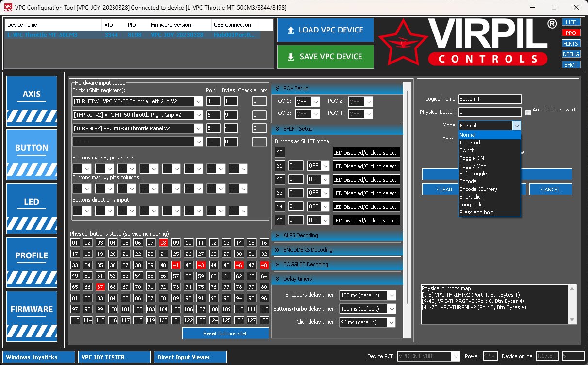Open the Throttle Left Grip V2 stick dropdown

tap(198, 101)
